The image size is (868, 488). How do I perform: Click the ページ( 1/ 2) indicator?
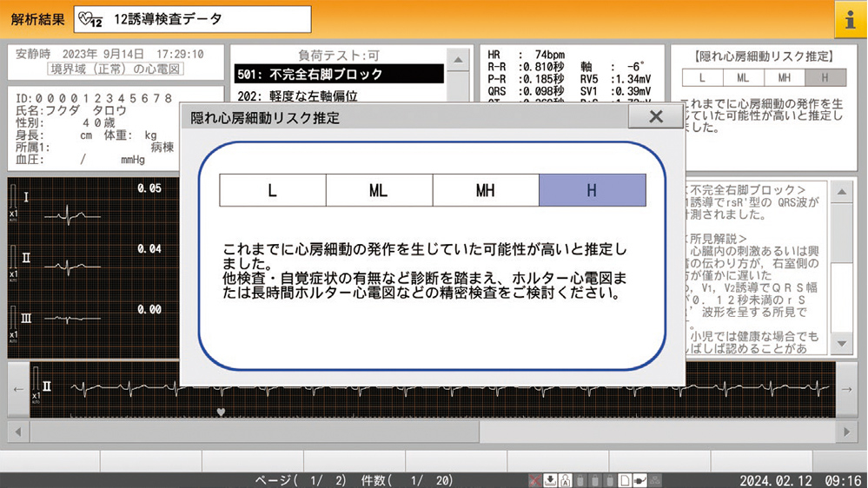301,480
